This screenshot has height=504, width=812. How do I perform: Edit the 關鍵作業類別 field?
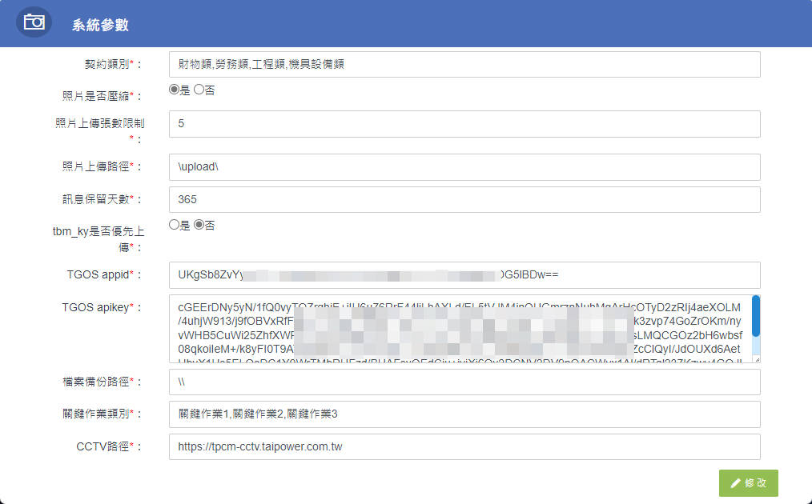pos(464,414)
